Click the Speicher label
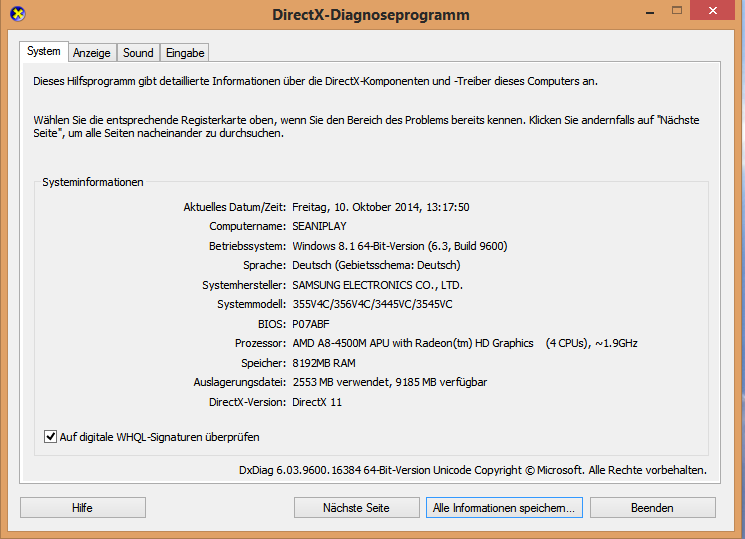 click(264, 363)
